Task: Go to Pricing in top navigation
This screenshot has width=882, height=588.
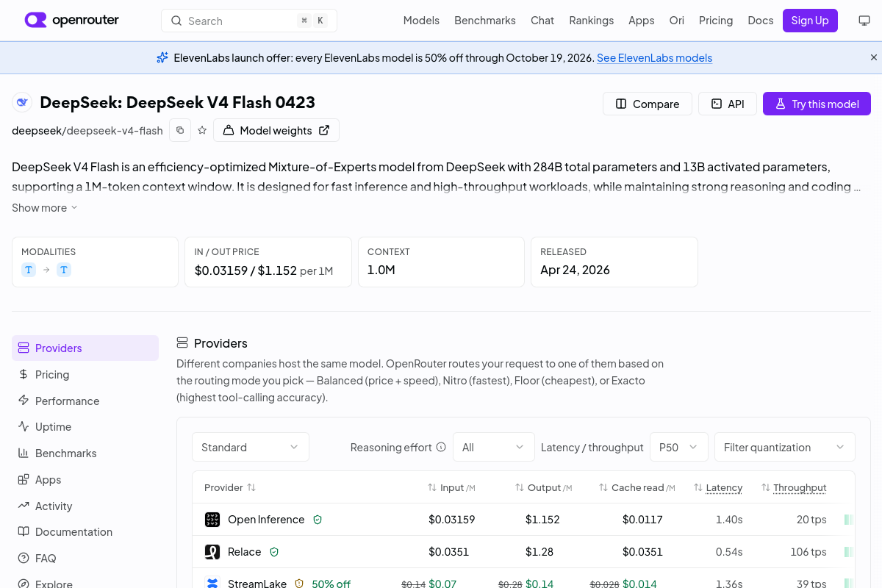Action: click(716, 21)
